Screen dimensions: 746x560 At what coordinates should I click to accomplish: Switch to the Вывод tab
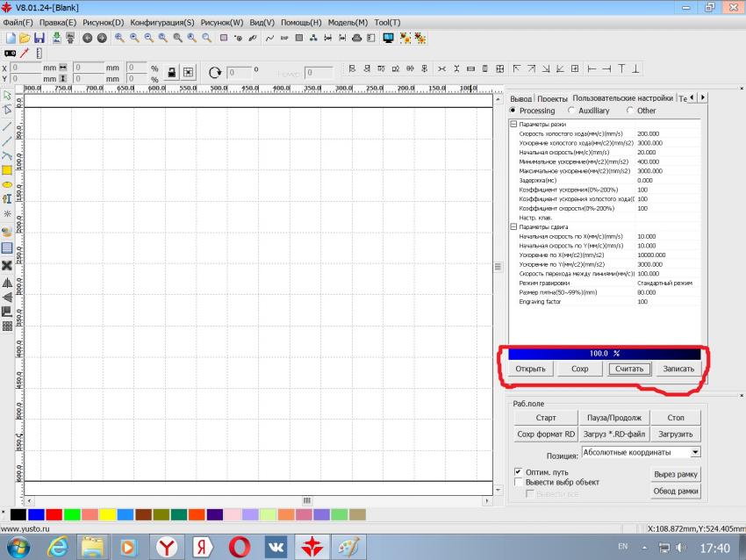coord(520,98)
